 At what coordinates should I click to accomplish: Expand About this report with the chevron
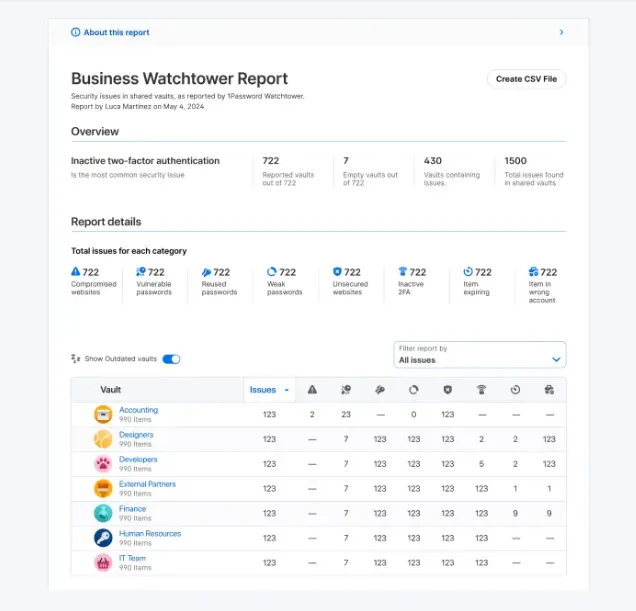point(561,32)
